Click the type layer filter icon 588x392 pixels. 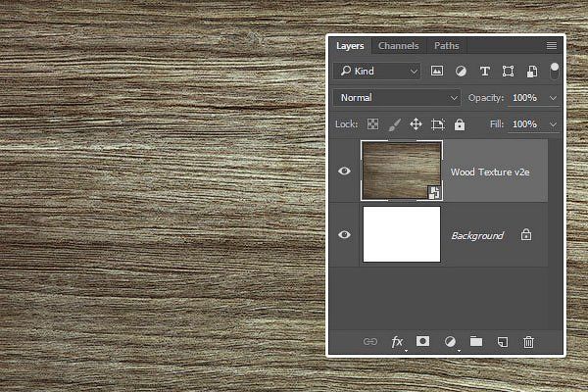(484, 72)
